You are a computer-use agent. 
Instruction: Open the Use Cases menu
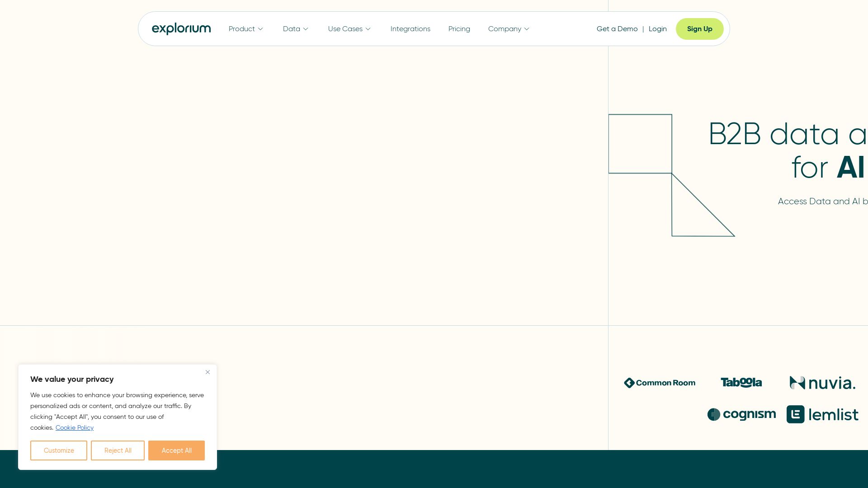tap(345, 29)
